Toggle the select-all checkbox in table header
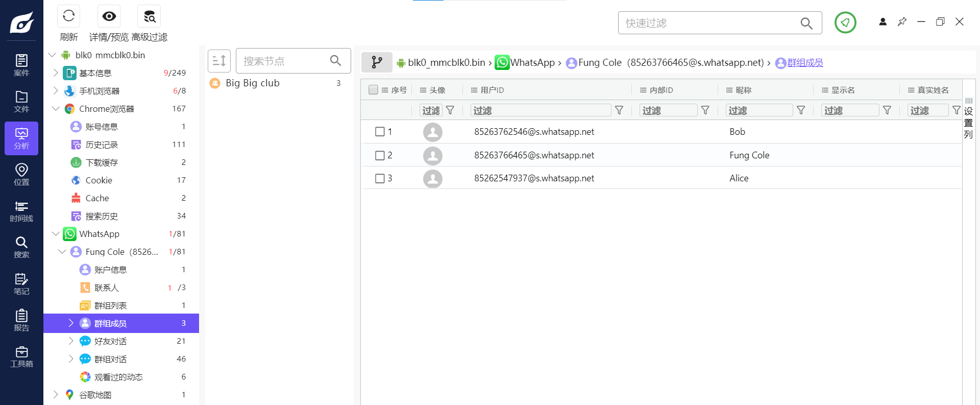 point(373,90)
